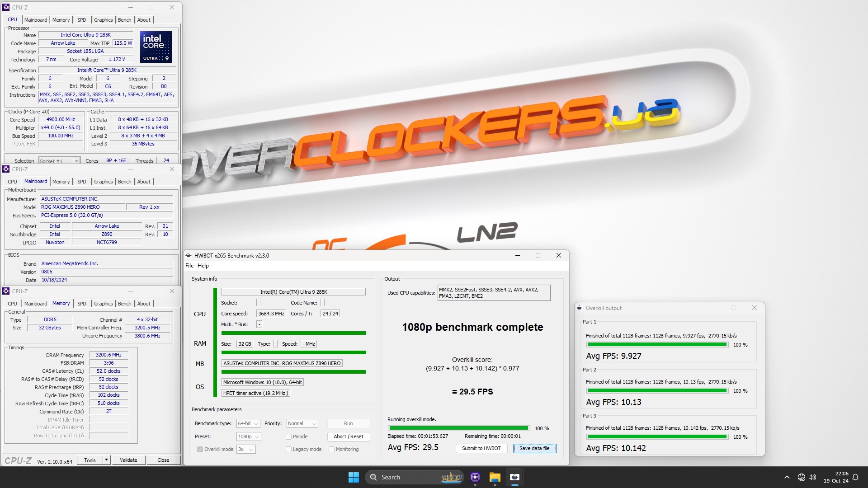Screen dimensions: 868x488
Task: Click the HWBOT benchmark icon on the taskbar
Action: pyautogui.click(x=514, y=477)
